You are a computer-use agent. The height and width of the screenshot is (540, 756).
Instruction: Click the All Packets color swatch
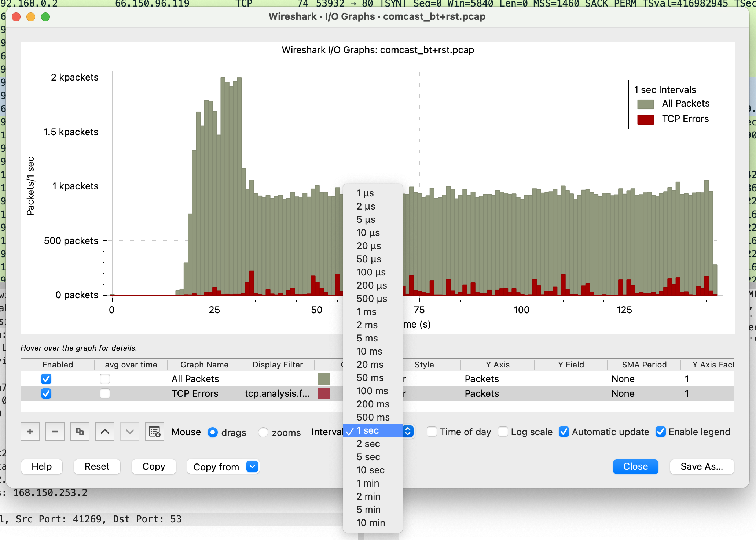coord(323,378)
